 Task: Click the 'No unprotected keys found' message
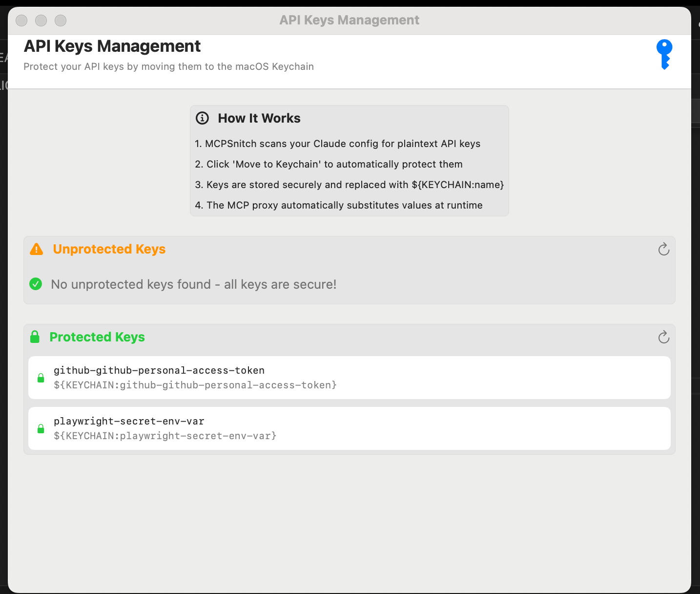coord(194,284)
